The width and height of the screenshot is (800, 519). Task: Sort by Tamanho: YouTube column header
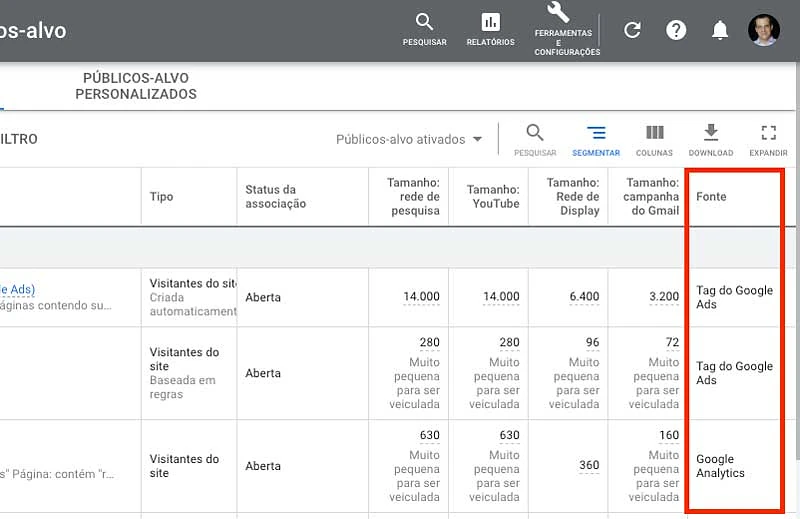pos(493,196)
